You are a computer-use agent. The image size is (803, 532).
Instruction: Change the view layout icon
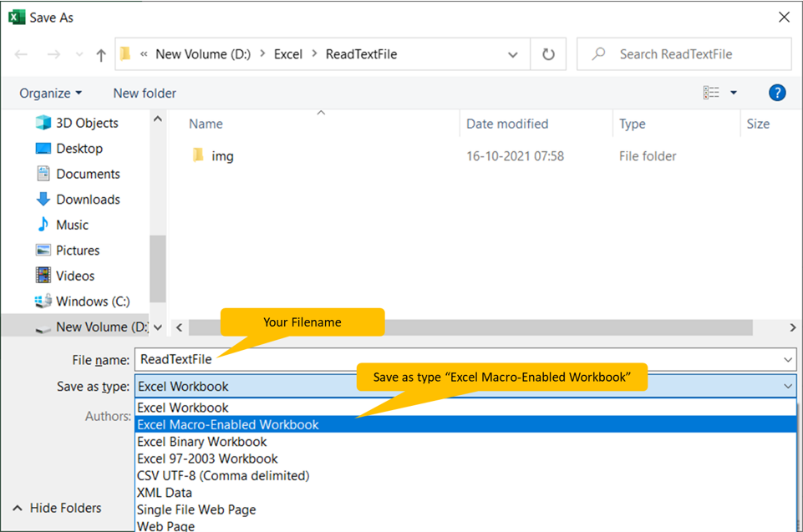[x=711, y=93]
